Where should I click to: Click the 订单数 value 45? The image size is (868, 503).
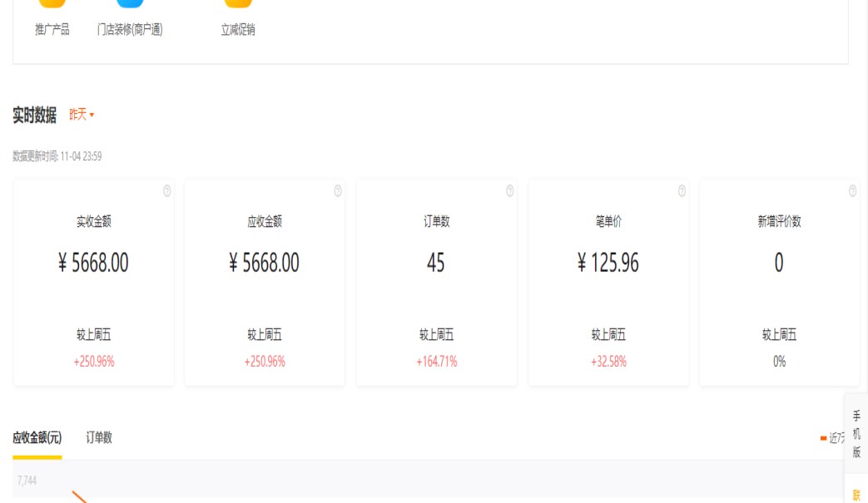(436, 264)
